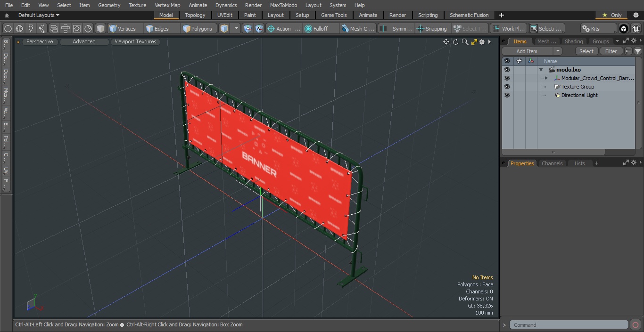
Task: Click the icon right of the pen nib
Action: (x=42, y=29)
